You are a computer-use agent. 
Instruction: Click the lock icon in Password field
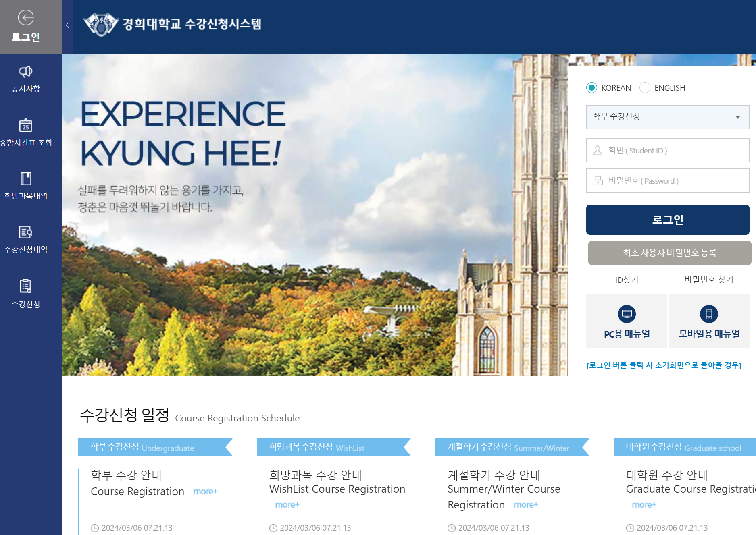click(x=598, y=180)
